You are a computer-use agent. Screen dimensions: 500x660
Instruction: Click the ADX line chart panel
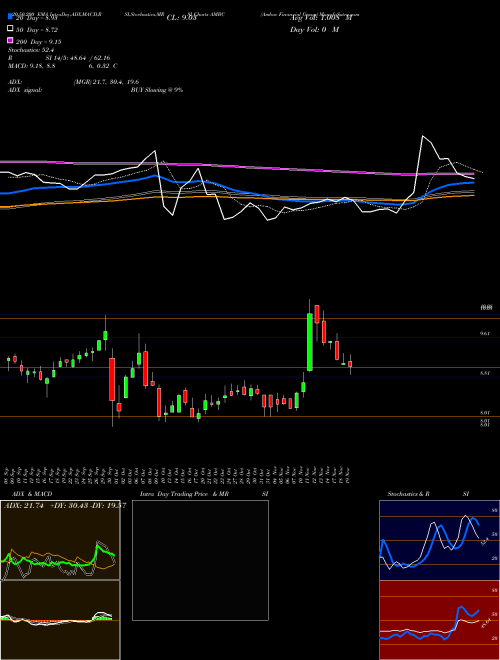tap(60, 540)
